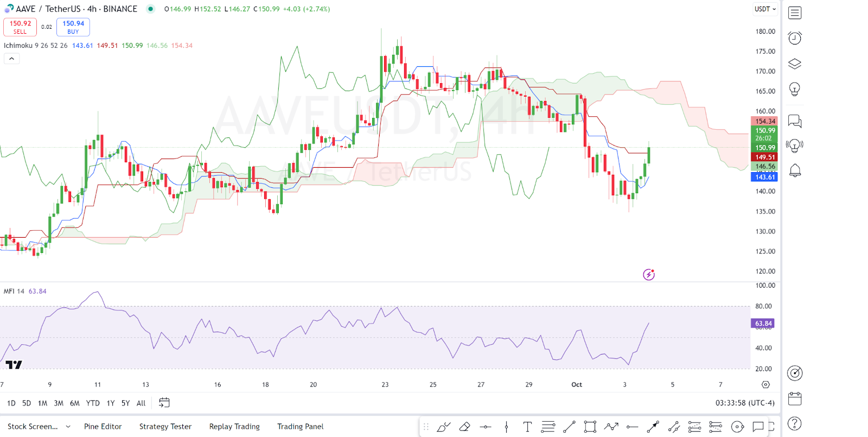
Task: Open the Ideas Stream broadcasting bulb icon
Action: point(795,145)
